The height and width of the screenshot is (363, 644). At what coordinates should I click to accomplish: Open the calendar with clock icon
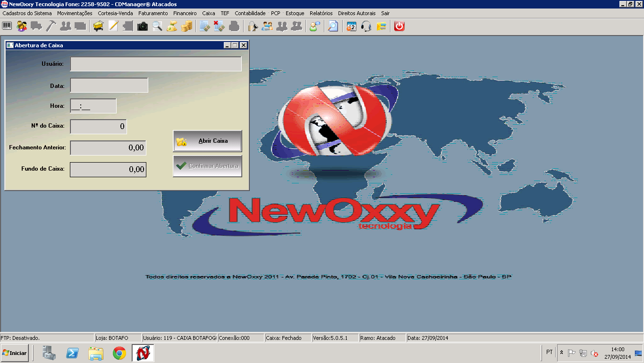351,26
